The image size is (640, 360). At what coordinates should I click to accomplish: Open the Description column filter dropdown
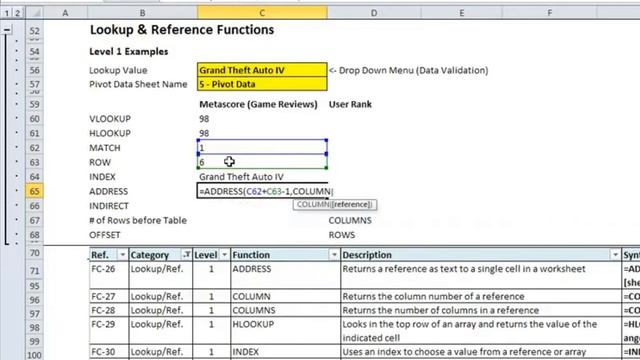615,255
